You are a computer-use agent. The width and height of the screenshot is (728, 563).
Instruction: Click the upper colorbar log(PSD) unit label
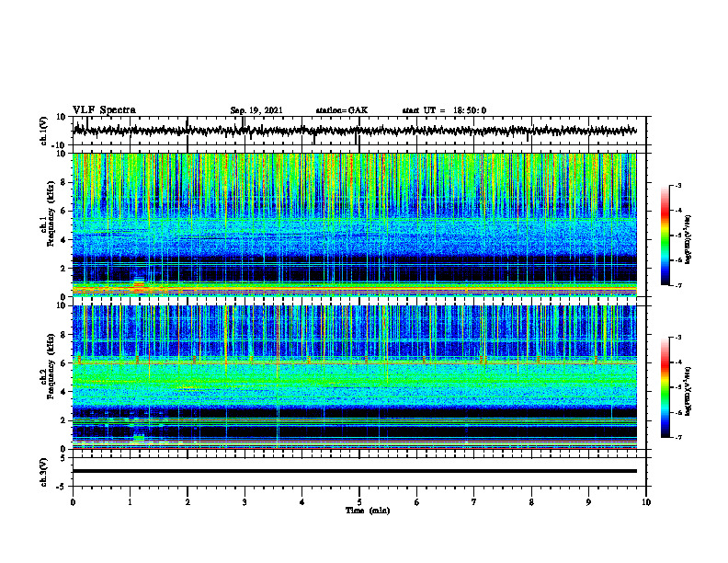[x=688, y=239]
